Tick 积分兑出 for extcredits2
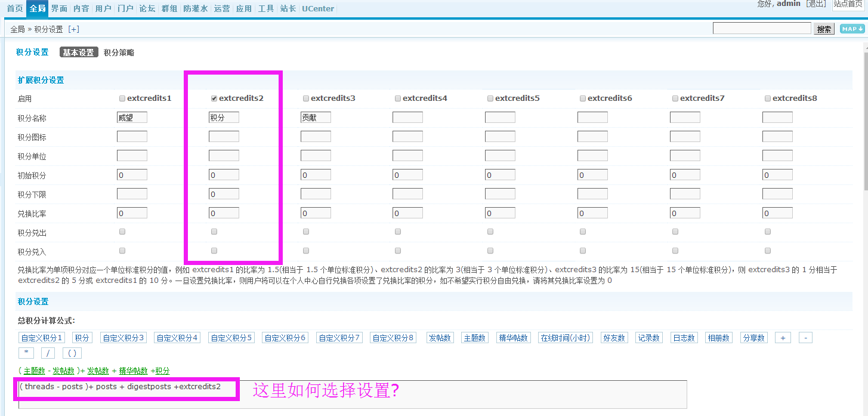The width and height of the screenshot is (868, 416). 214,231
